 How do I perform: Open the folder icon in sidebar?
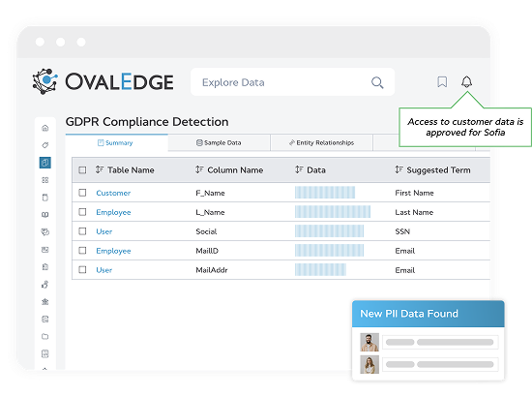(45, 336)
